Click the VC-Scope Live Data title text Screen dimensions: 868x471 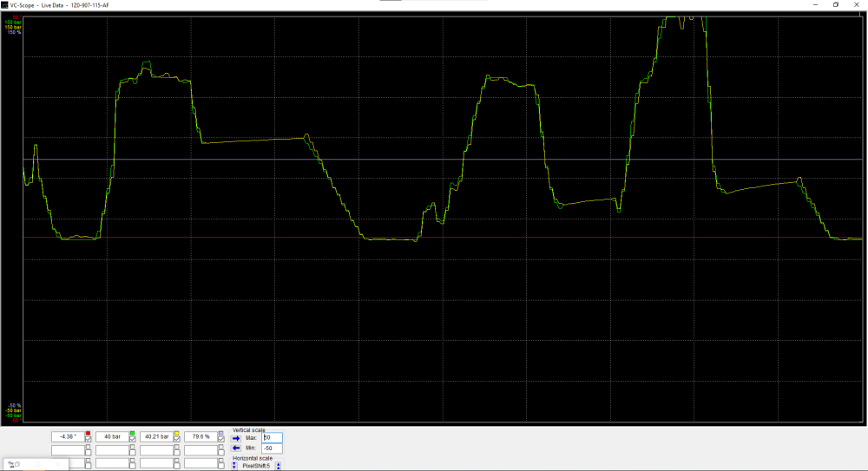[59, 5]
